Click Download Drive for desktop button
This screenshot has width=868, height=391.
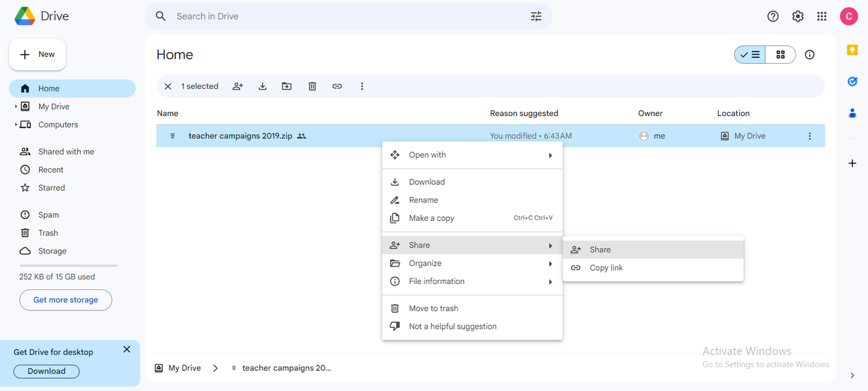click(x=47, y=371)
